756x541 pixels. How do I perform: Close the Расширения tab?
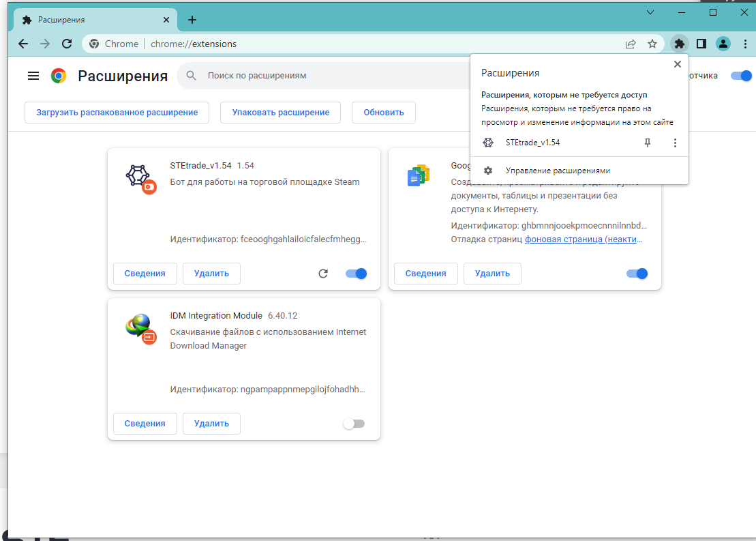coord(166,20)
